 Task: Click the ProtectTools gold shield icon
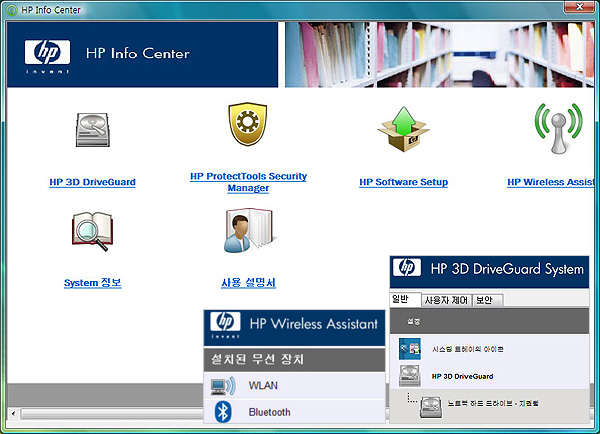click(248, 124)
